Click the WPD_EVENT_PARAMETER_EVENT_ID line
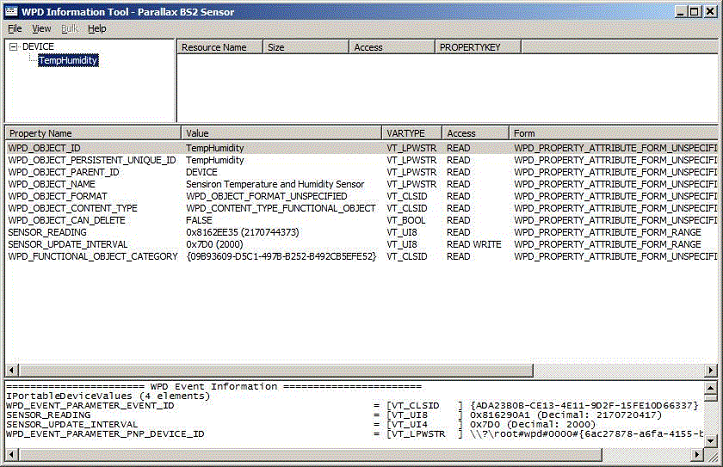 pos(353,406)
